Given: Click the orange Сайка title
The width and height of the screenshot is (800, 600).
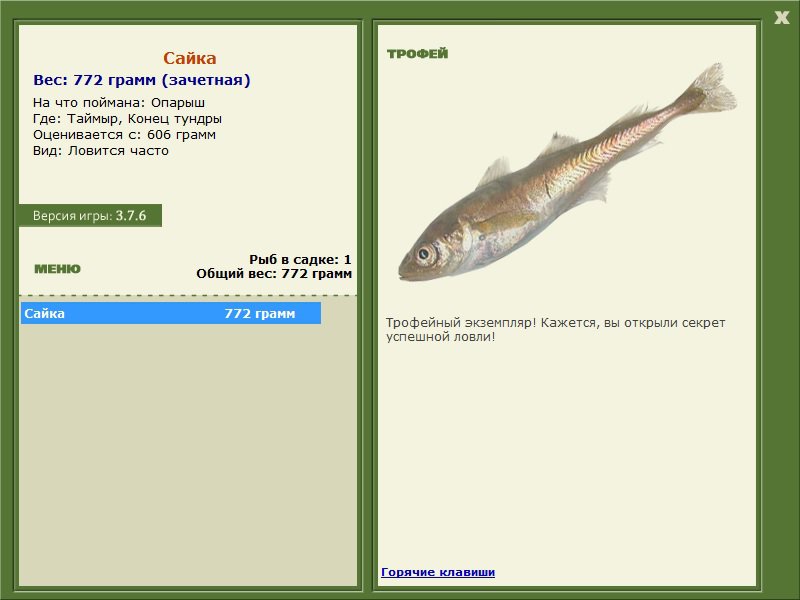Looking at the screenshot, I should pyautogui.click(x=189, y=58).
